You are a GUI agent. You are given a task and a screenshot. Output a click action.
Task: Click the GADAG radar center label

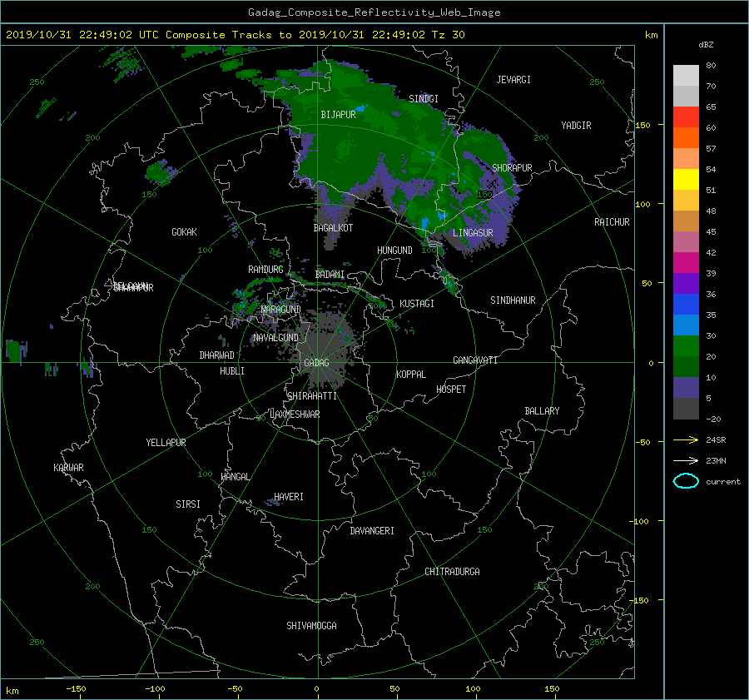tap(316, 363)
